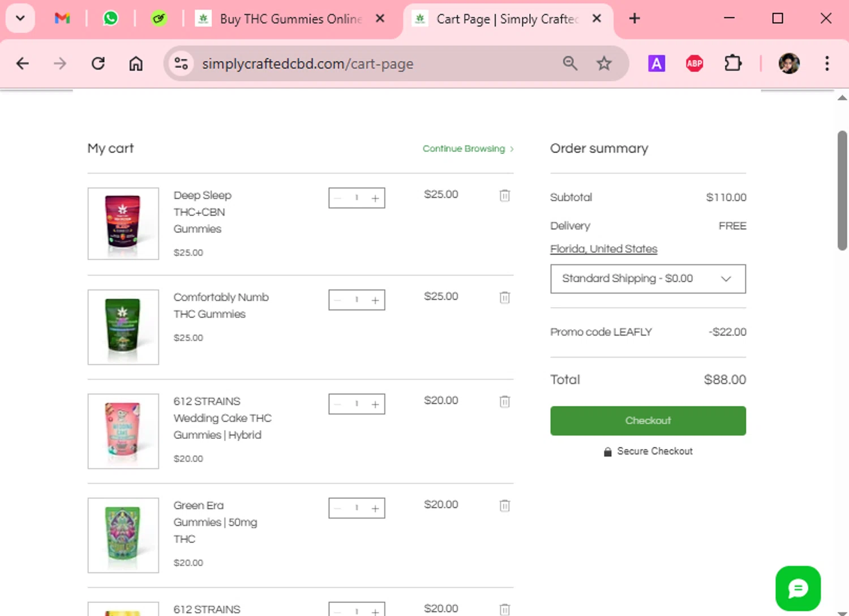Decrease quantity of Comfortably Numb THC Gummies
The image size is (849, 616).
(338, 300)
